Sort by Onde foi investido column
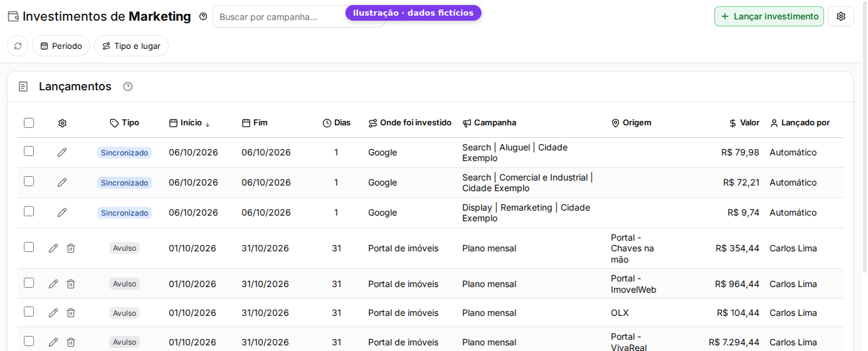The width and height of the screenshot is (868, 351). [x=410, y=123]
